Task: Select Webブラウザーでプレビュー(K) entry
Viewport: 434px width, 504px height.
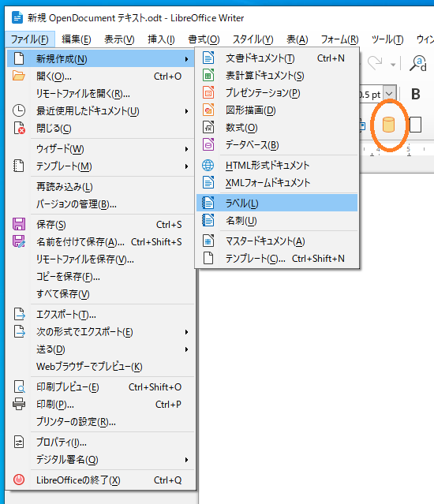Action: [x=100, y=367]
